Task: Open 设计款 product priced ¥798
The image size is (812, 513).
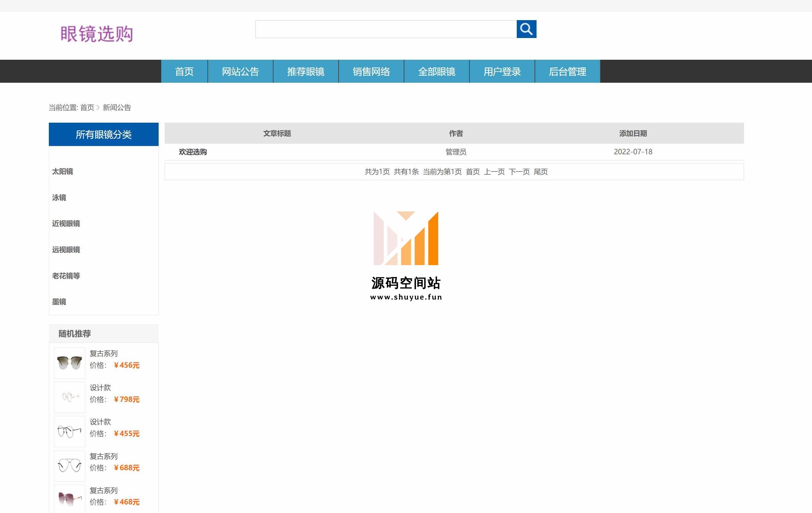Action: (101, 388)
